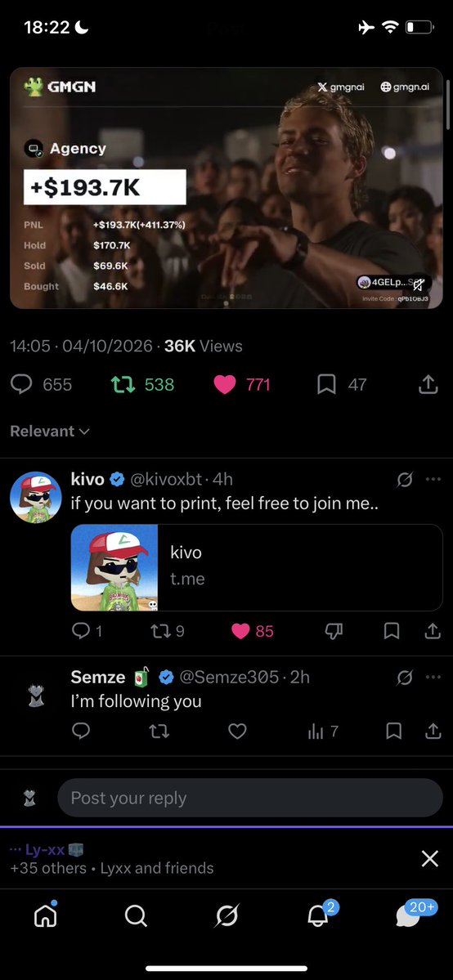This screenshot has width=453, height=980.
Task: Switch to the Search tab
Action: pyautogui.click(x=136, y=915)
